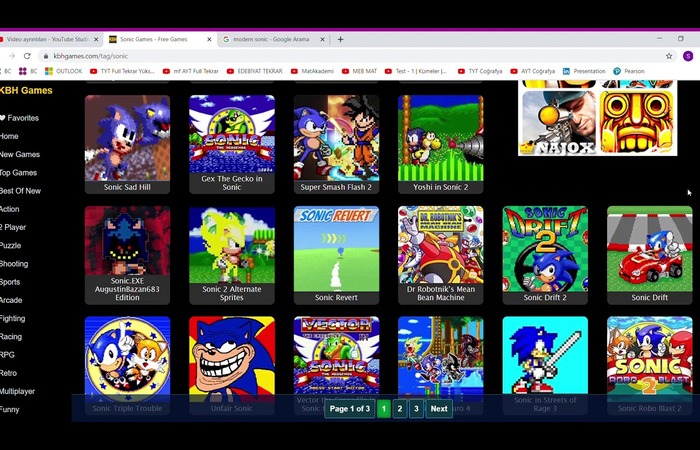
Task: Go to page 2 of results
Action: coord(400,408)
